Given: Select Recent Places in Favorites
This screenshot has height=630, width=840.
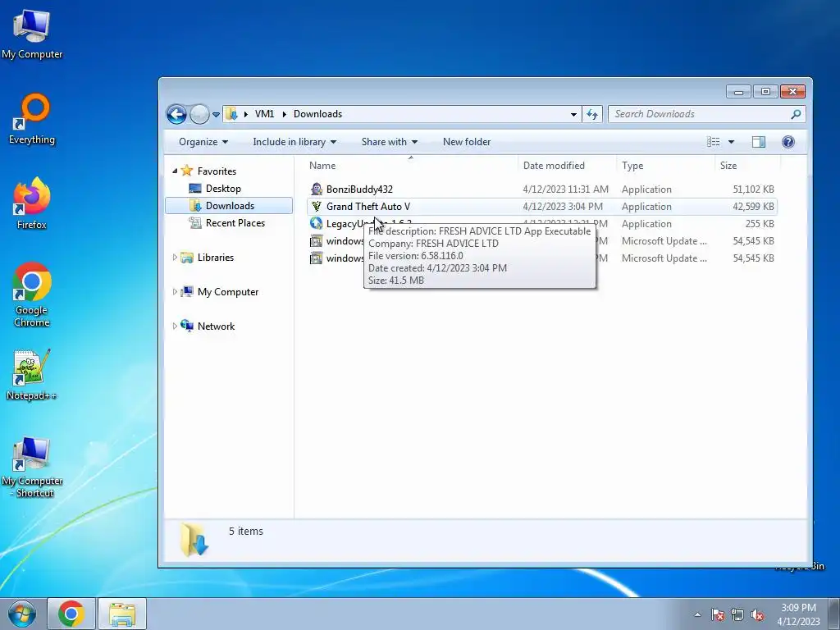Looking at the screenshot, I should click(235, 223).
